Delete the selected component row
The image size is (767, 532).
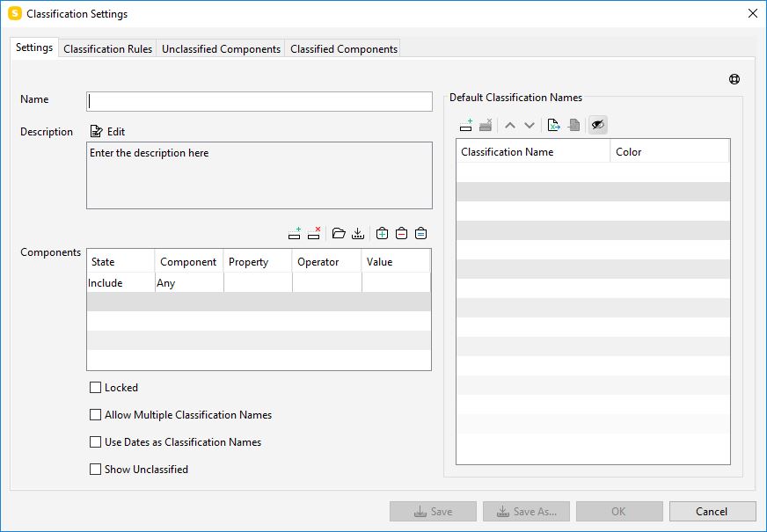click(315, 232)
